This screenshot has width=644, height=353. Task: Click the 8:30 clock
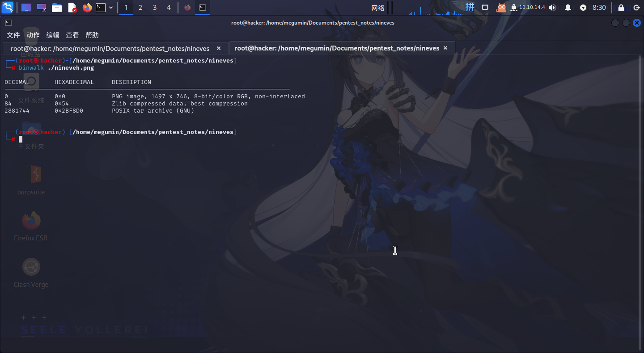click(599, 8)
